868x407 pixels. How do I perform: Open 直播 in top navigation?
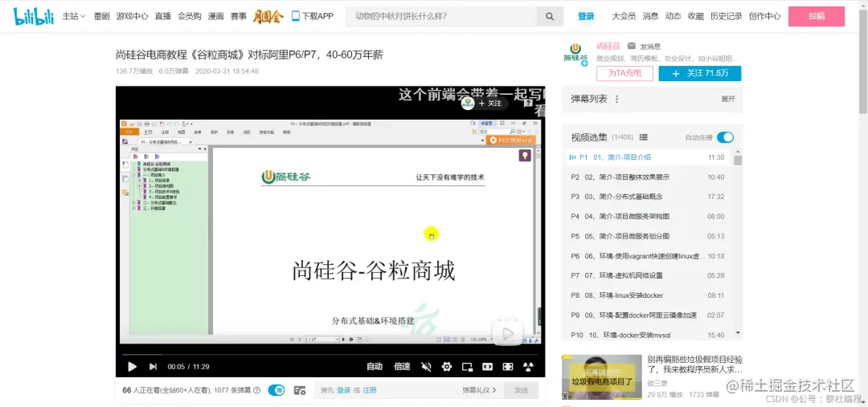162,16
